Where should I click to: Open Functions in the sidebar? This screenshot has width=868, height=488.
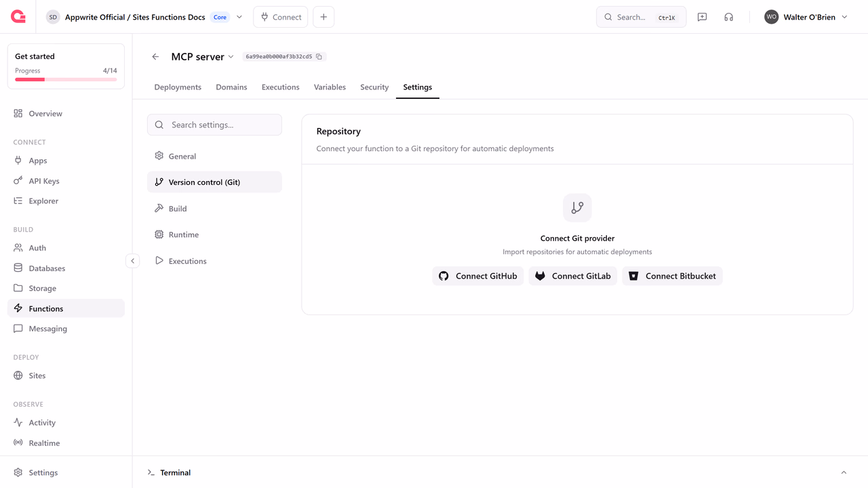[66, 308]
